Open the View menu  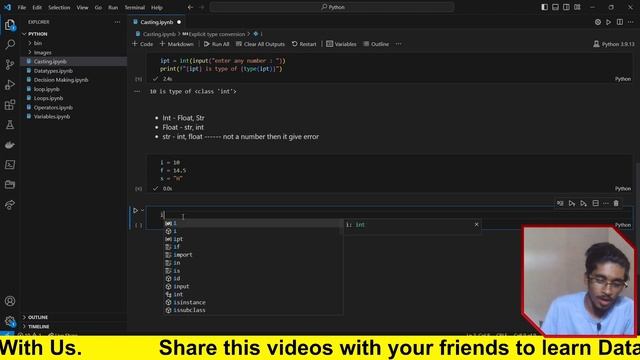[82, 7]
